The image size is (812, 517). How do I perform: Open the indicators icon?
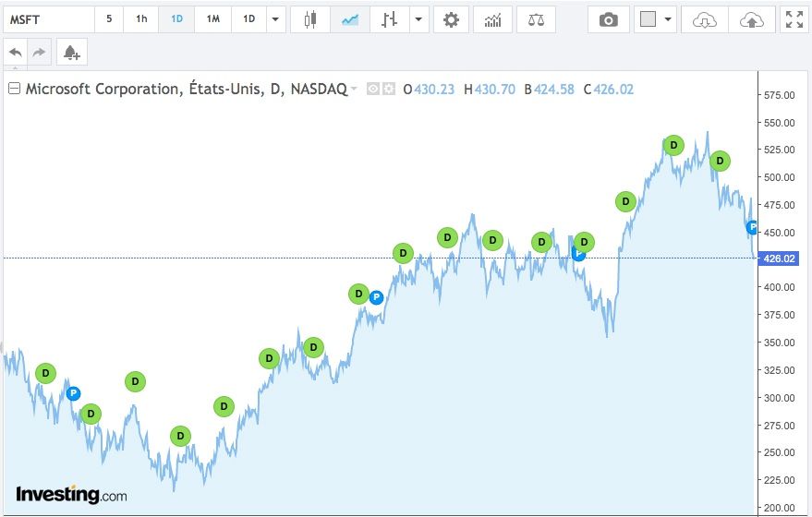pyautogui.click(x=493, y=19)
